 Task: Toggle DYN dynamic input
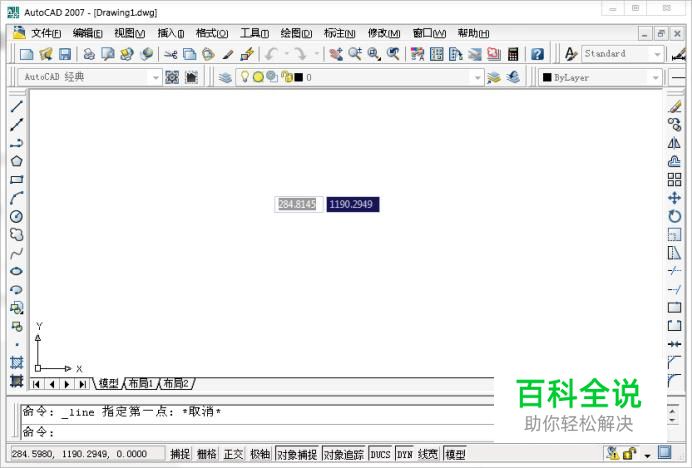click(405, 454)
